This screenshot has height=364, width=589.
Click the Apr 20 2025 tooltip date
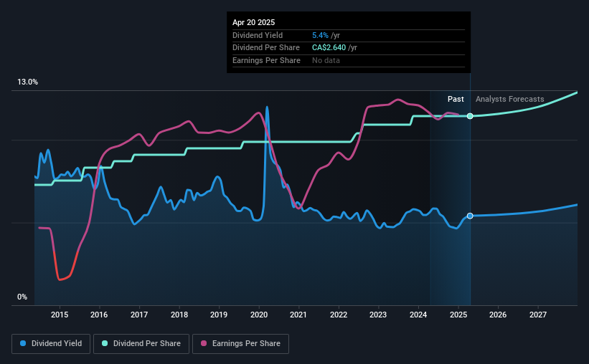pyautogui.click(x=253, y=22)
